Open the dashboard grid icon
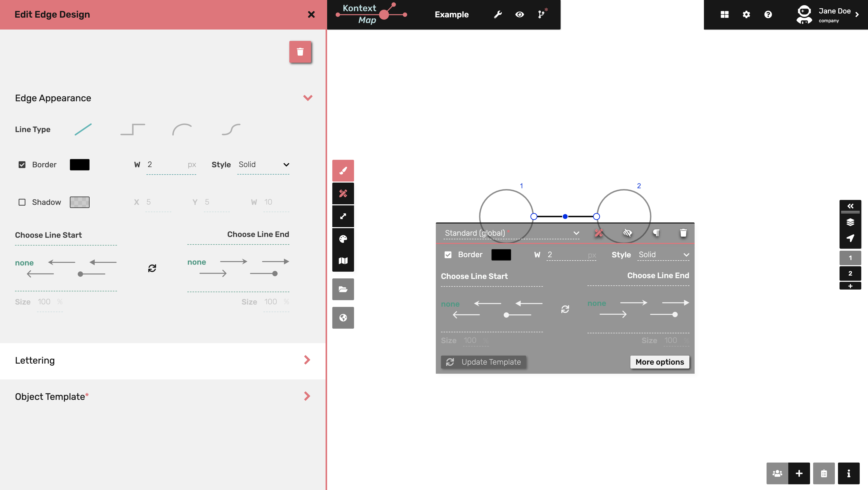The image size is (868, 490). (724, 15)
